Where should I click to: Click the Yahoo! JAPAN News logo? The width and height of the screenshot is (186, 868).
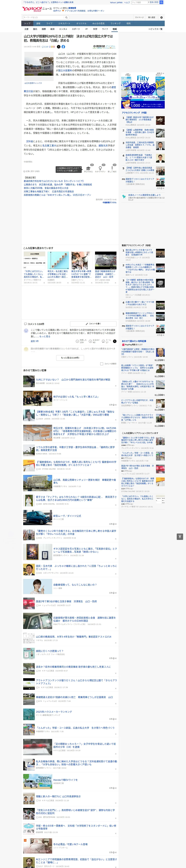coord(37,9)
